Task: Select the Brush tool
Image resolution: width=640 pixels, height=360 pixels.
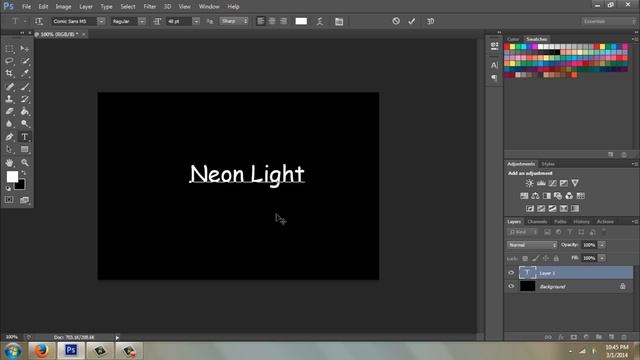Action: (24, 87)
